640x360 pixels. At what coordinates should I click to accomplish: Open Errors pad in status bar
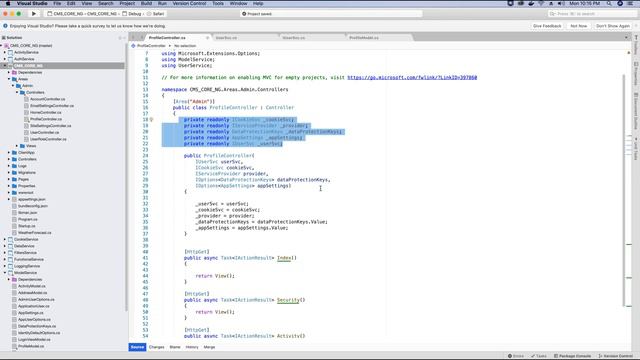[516, 356]
